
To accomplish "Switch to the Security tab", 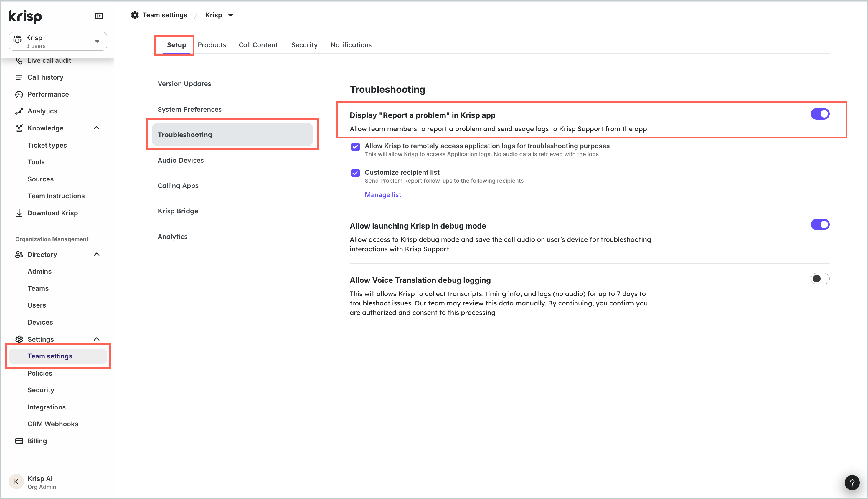I will coord(304,45).
